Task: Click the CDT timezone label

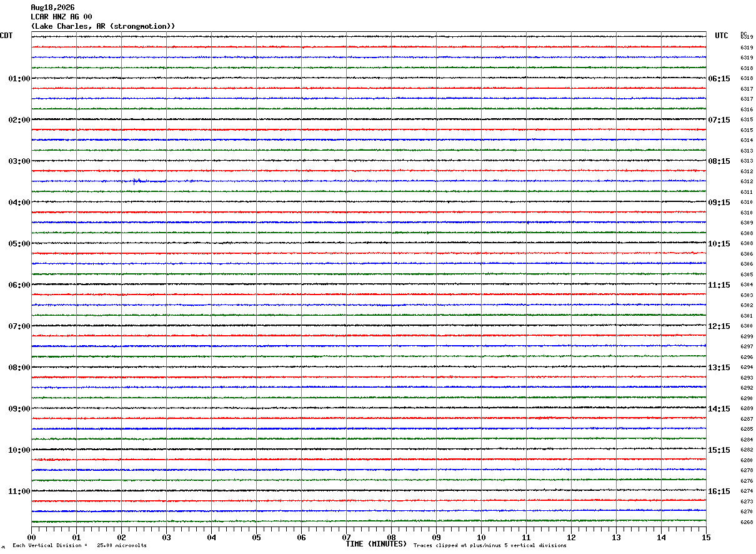Action: [6, 36]
